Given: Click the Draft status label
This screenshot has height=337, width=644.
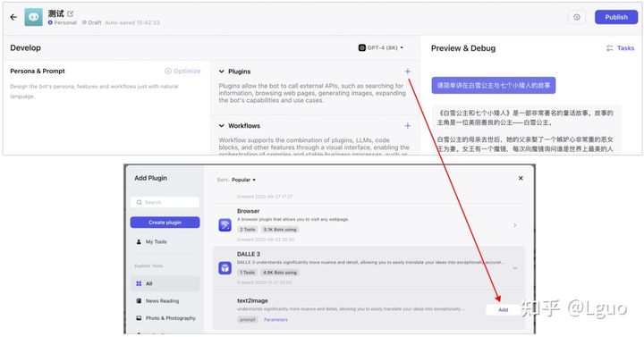Looking at the screenshot, I should 91,22.
